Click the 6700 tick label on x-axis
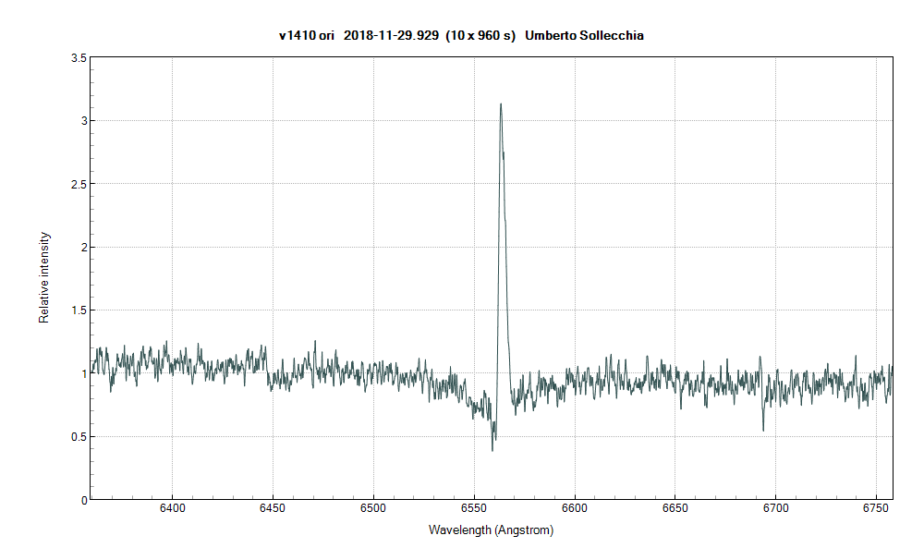 [x=775, y=509]
